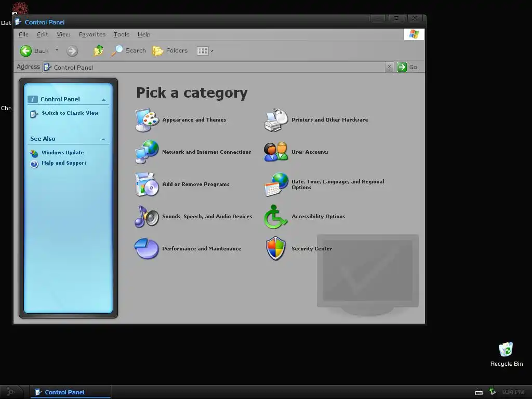Click Switch to Classic View link
The image size is (532, 399).
tap(70, 113)
